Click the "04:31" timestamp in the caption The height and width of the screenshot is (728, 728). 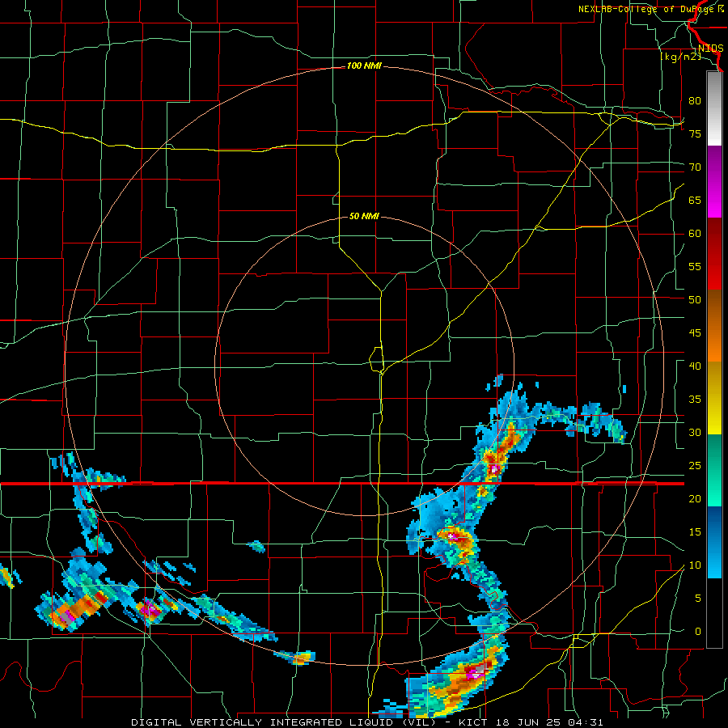point(587,722)
